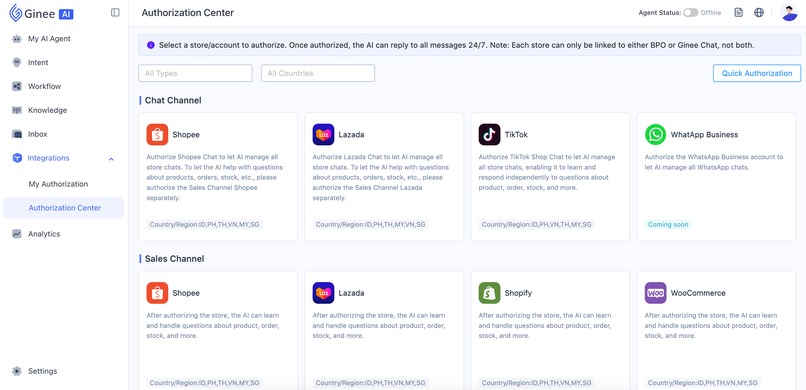This screenshot has width=806, height=390.
Task: Click the Ginee AI logo
Action: 42,13
